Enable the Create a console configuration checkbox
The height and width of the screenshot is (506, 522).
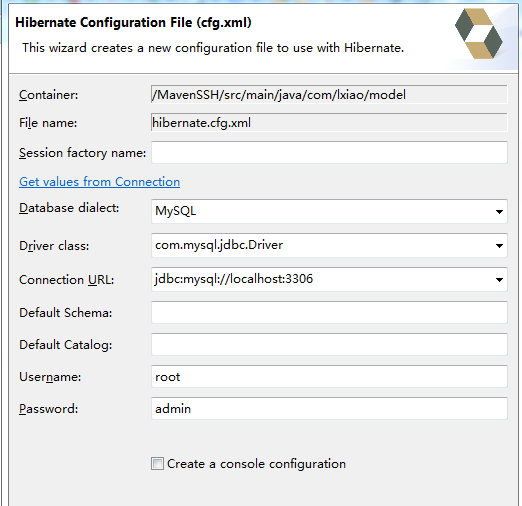coord(157,464)
